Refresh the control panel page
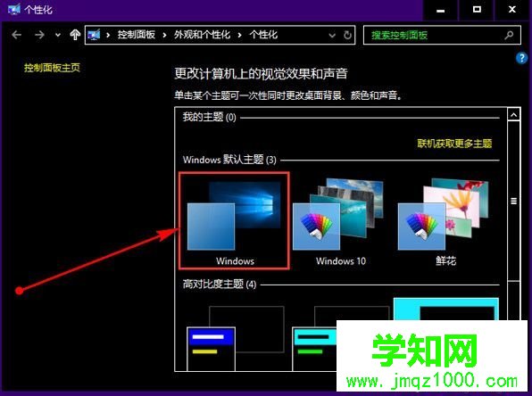Viewport: 532px width, 396px height. [347, 35]
